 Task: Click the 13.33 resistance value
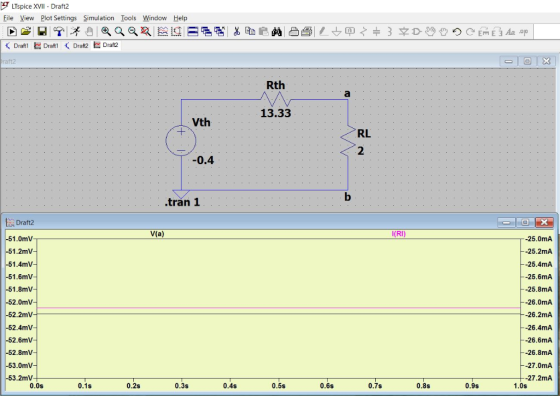pos(276,113)
